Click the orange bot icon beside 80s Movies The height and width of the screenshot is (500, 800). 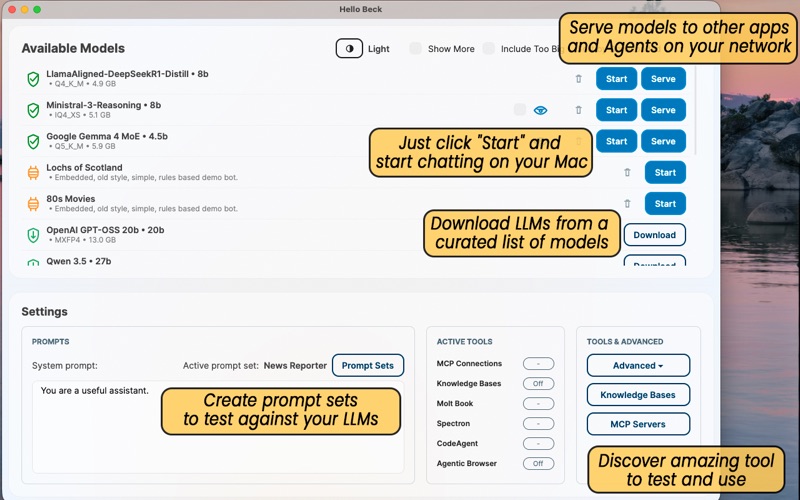33,204
